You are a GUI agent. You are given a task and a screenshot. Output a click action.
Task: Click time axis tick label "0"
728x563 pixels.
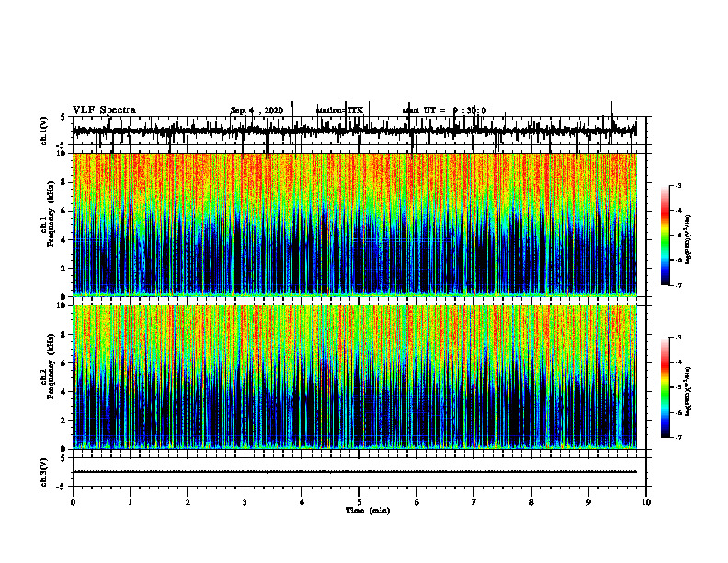click(73, 502)
